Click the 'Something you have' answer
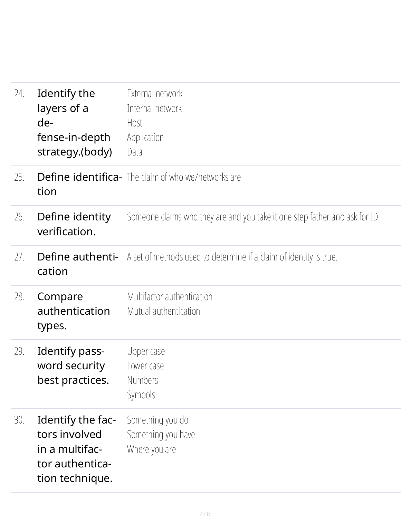The height and width of the screenshot is (532, 411). (x=161, y=435)
